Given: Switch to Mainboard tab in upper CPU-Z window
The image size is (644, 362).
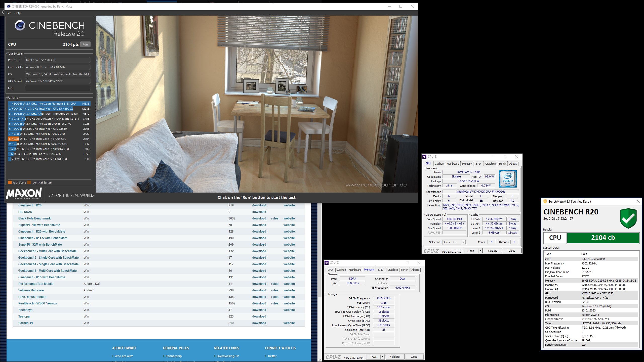Looking at the screenshot, I should click(x=453, y=164).
